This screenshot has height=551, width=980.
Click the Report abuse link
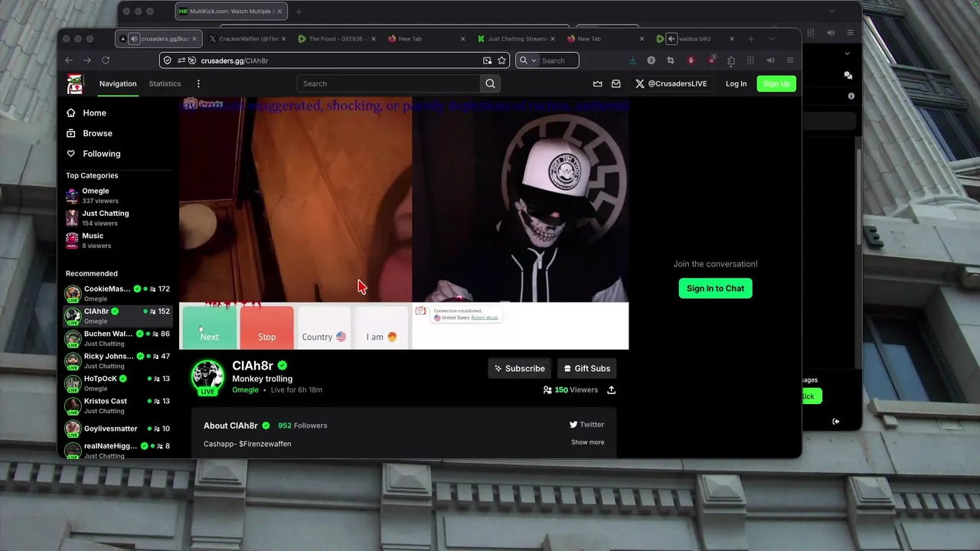tap(485, 318)
